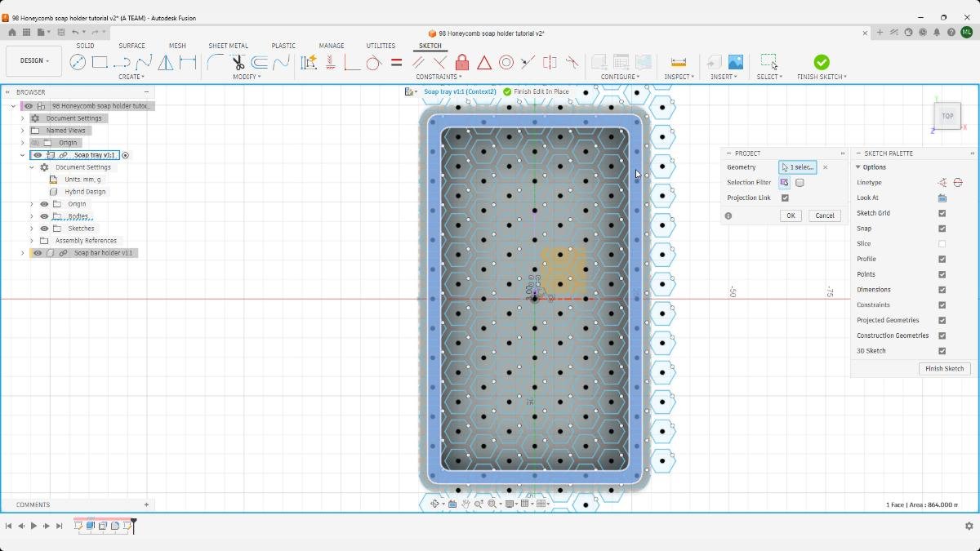This screenshot has height=551, width=980.
Task: Select the Mirror sketch tool
Action: point(166,62)
